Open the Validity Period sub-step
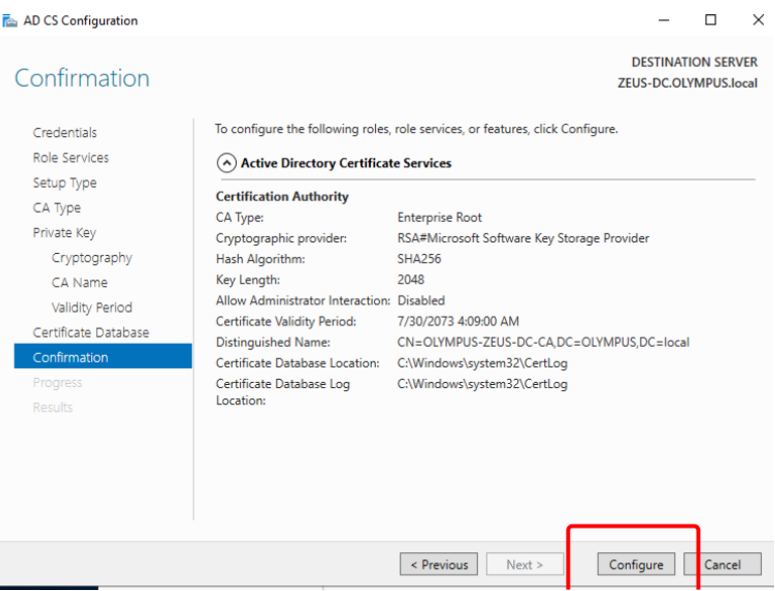The height and width of the screenshot is (591, 775). [92, 308]
